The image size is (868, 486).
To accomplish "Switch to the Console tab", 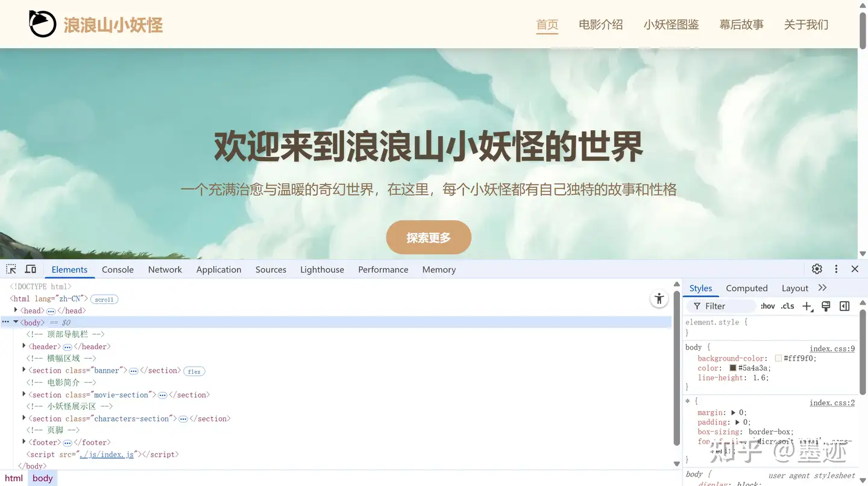I will pos(118,270).
